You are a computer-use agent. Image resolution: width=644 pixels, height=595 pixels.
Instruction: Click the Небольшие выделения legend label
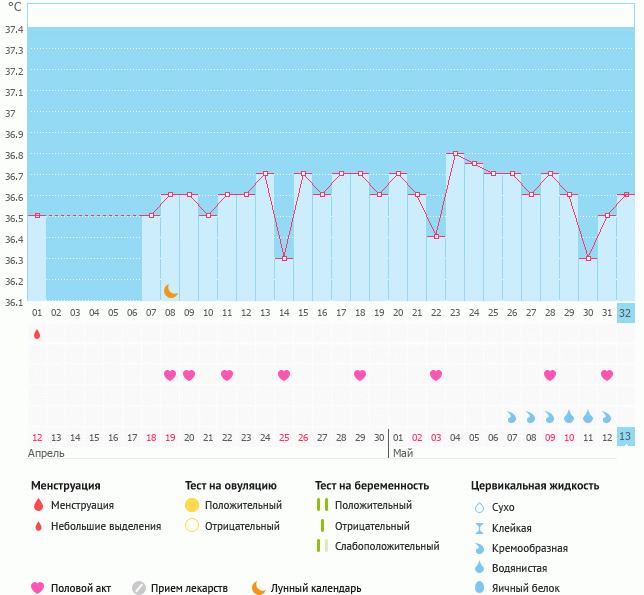click(x=106, y=526)
